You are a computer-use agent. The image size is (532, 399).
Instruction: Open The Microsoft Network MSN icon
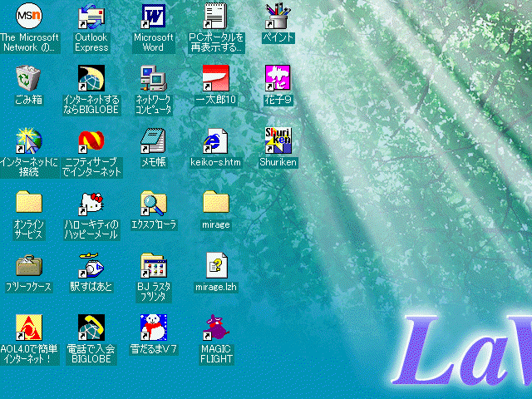[29, 16]
